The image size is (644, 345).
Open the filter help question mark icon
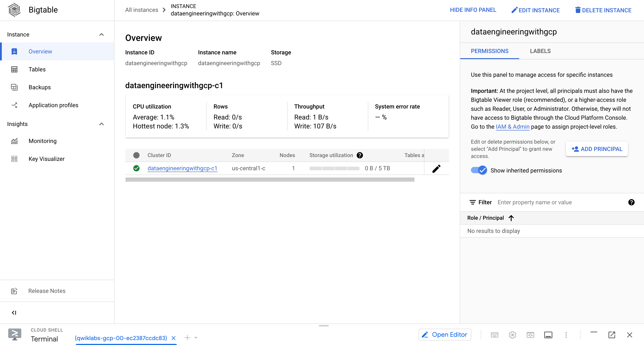[631, 202]
